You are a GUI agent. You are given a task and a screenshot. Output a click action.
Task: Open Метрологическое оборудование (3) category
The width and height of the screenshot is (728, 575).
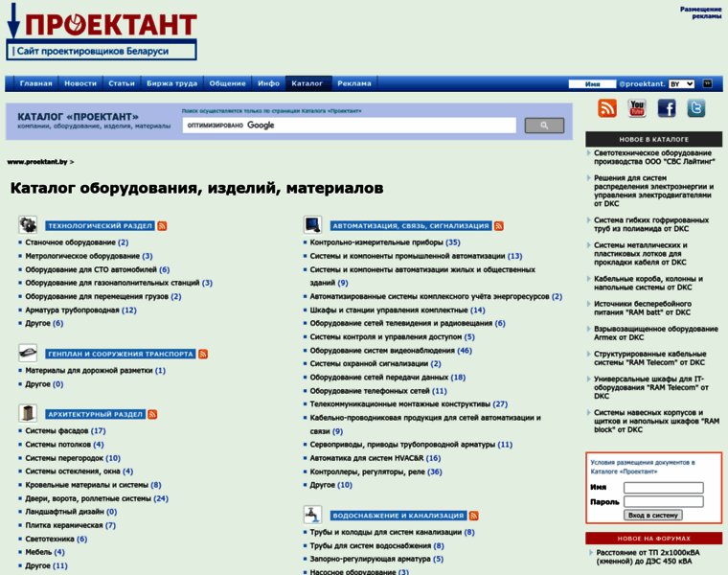(x=89, y=256)
